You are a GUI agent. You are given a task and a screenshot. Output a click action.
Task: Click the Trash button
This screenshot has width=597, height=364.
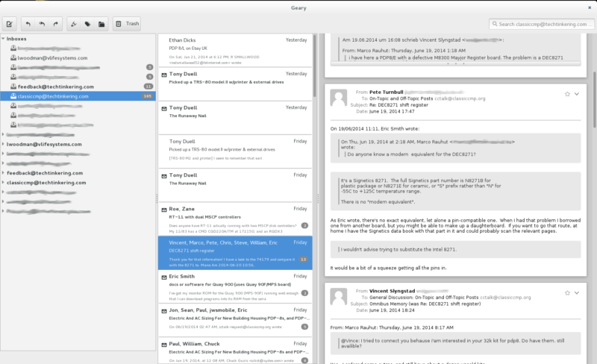pos(127,24)
